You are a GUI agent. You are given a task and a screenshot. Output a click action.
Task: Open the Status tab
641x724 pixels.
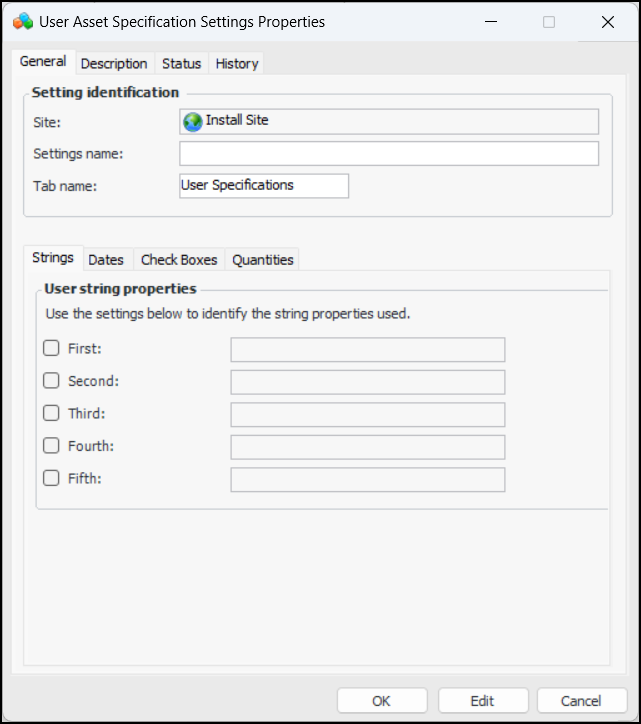point(181,63)
